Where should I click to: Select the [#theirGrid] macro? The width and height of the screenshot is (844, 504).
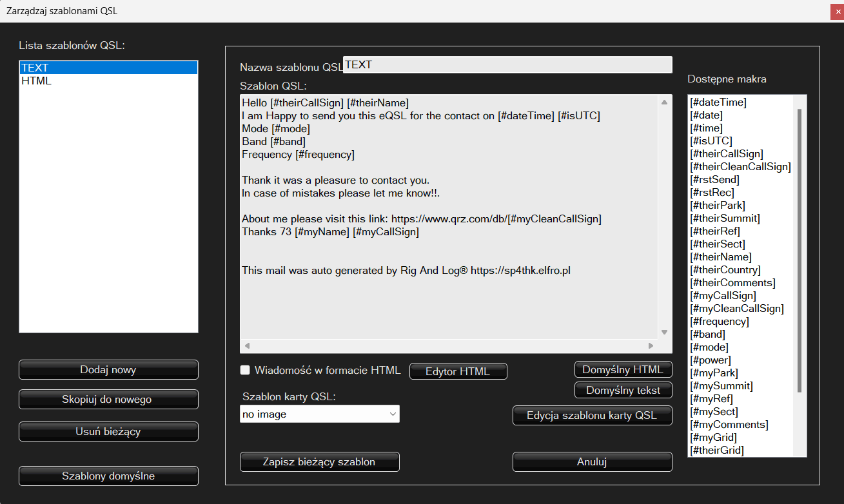(x=716, y=451)
